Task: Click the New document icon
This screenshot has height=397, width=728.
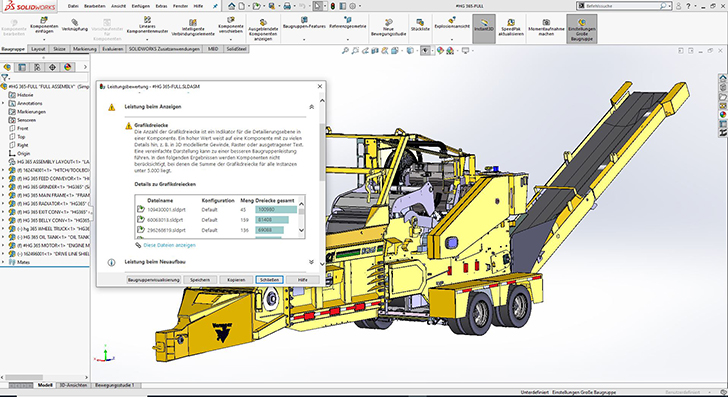Action: 241,6
